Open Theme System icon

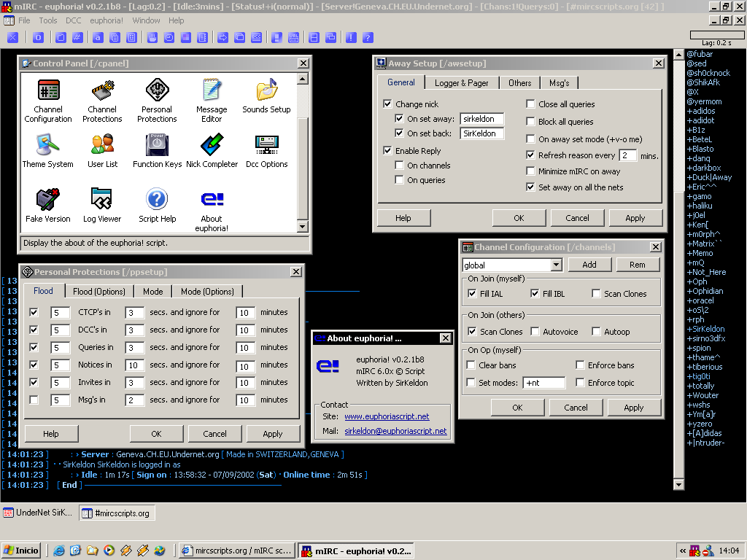(47, 150)
